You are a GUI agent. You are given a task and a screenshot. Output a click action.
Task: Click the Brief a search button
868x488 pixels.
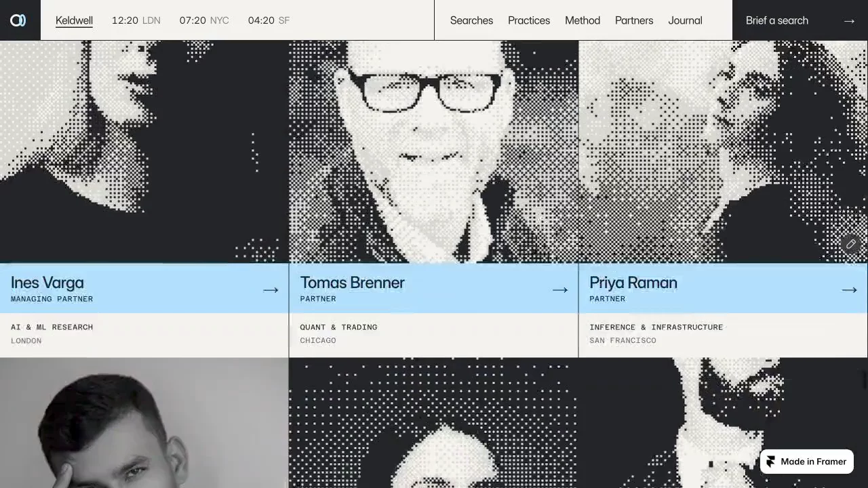(x=800, y=20)
